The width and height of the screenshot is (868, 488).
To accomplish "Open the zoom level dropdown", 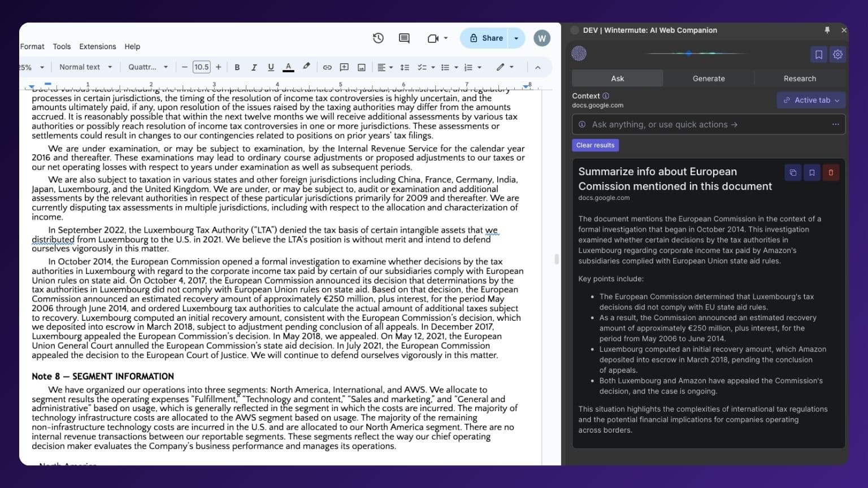I will (32, 67).
